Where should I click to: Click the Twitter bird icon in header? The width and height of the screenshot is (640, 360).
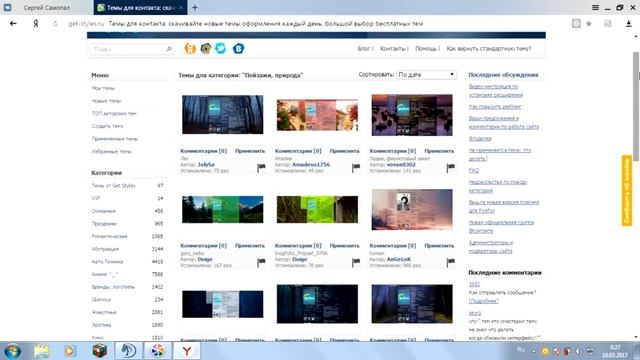[x=220, y=49]
